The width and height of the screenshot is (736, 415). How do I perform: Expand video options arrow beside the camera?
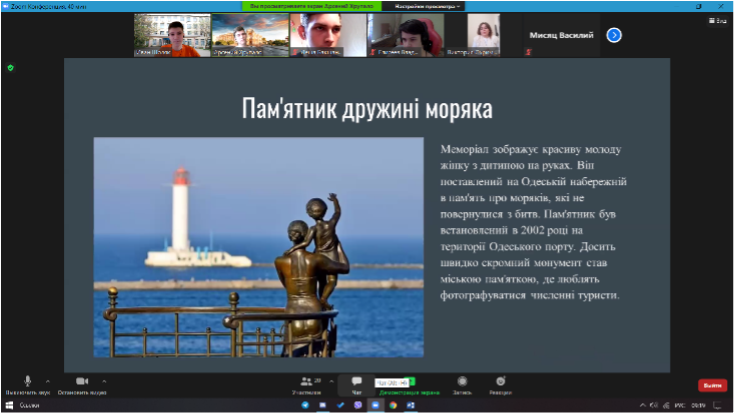(x=104, y=381)
